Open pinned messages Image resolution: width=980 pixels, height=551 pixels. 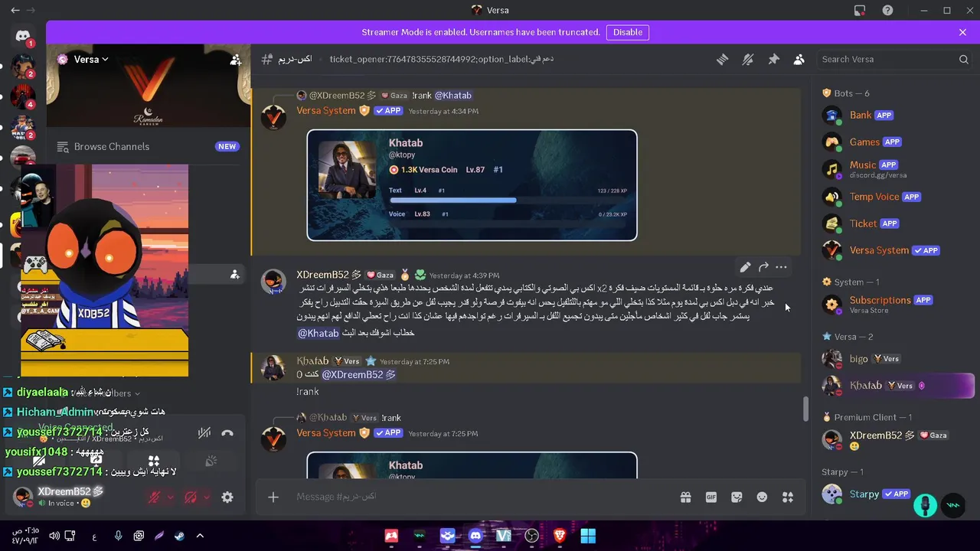pyautogui.click(x=773, y=59)
